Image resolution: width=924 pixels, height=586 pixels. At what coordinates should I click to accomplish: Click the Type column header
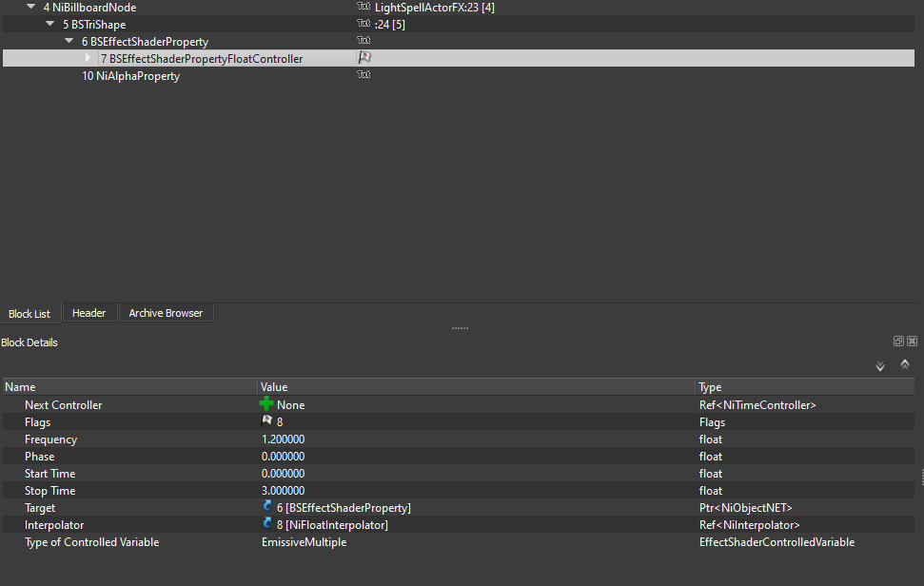(805, 387)
